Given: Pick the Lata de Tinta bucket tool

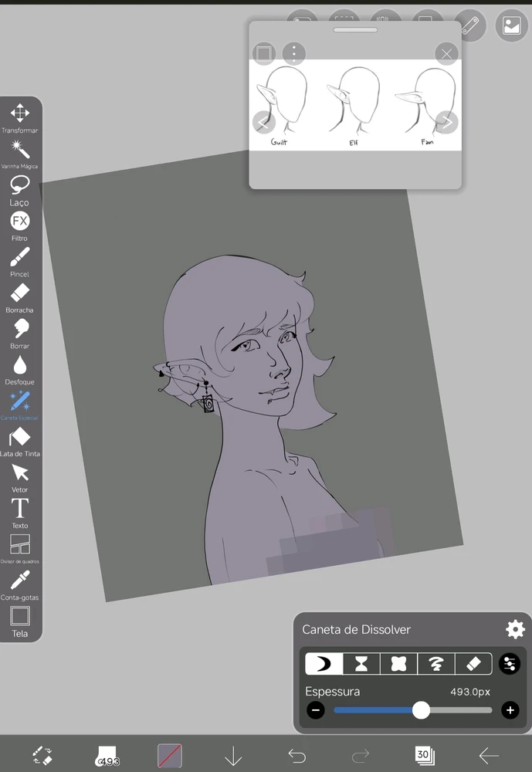Looking at the screenshot, I should coord(20,442).
